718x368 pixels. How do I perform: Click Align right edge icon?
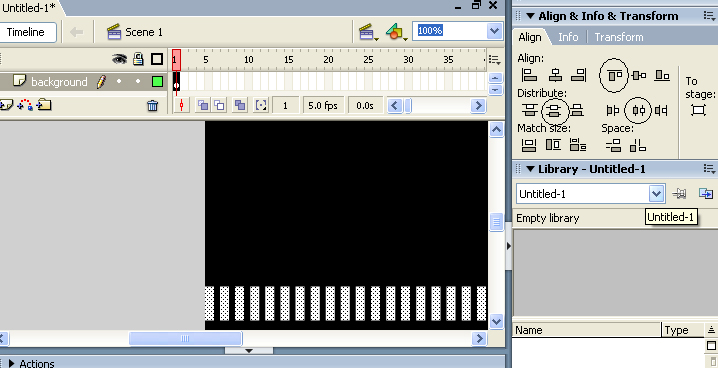coord(579,75)
